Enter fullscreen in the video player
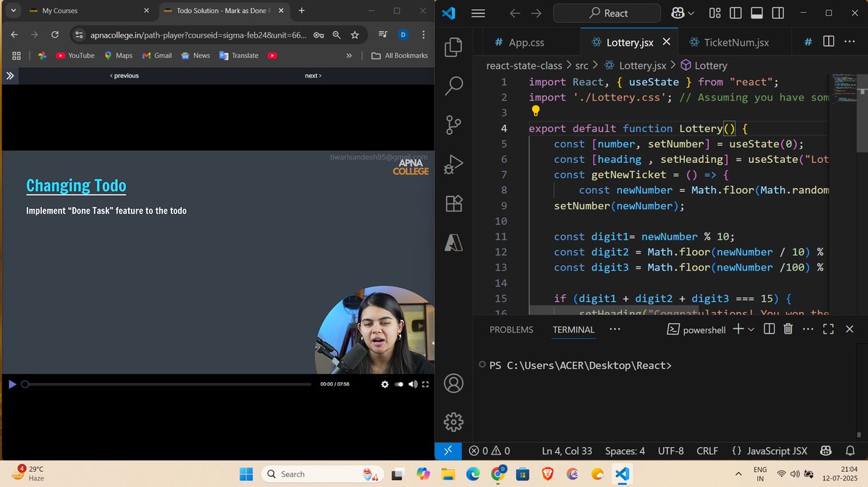868x487 pixels. pos(425,384)
